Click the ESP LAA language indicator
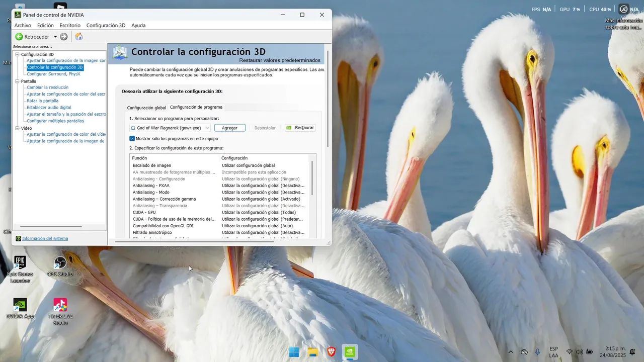 (553, 352)
